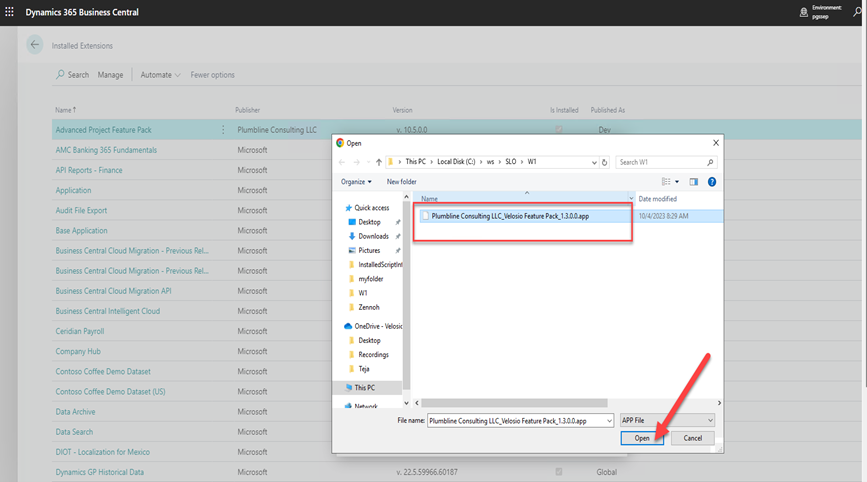Open row options for Advanced Project Feature Pack
This screenshot has width=867, height=482.
(x=223, y=130)
